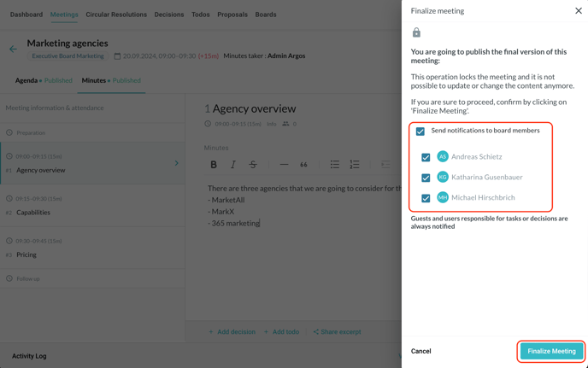The image size is (588, 368).
Task: Insert a blockquote with the quote icon
Action: (303, 165)
